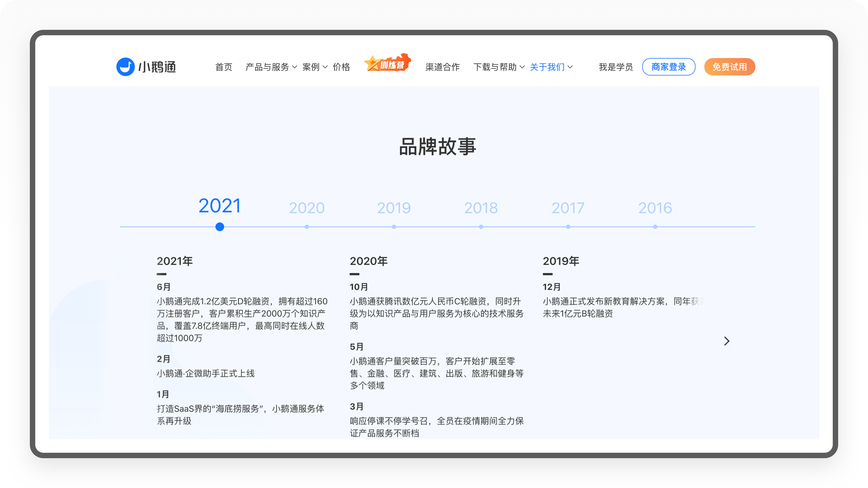Jump to 2017 in the brand story
Viewport: 868px width, 488px height.
(x=568, y=208)
